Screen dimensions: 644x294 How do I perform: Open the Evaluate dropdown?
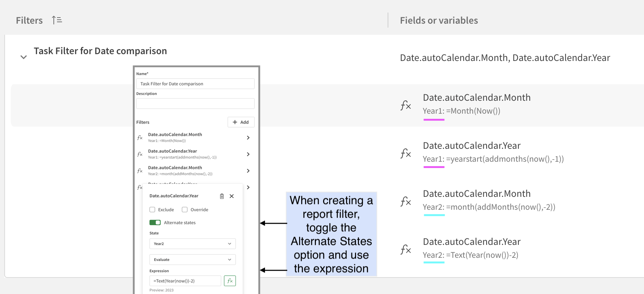point(193,260)
